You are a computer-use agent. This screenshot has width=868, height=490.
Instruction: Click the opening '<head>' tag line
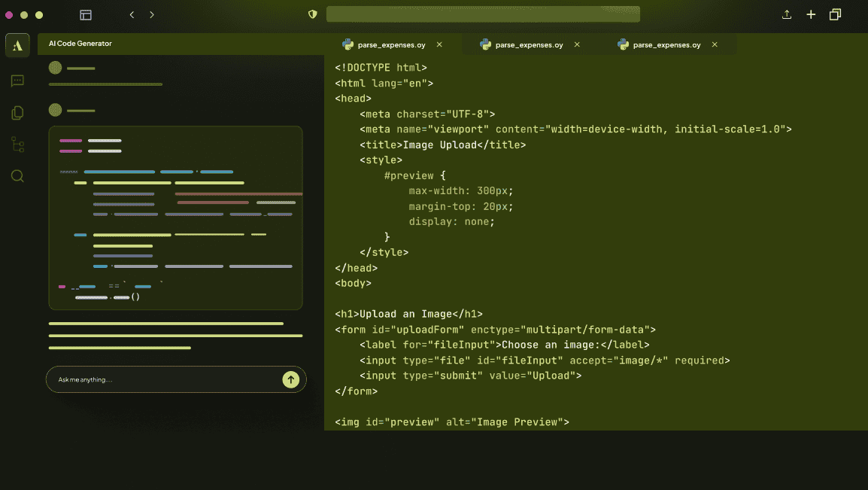(354, 99)
